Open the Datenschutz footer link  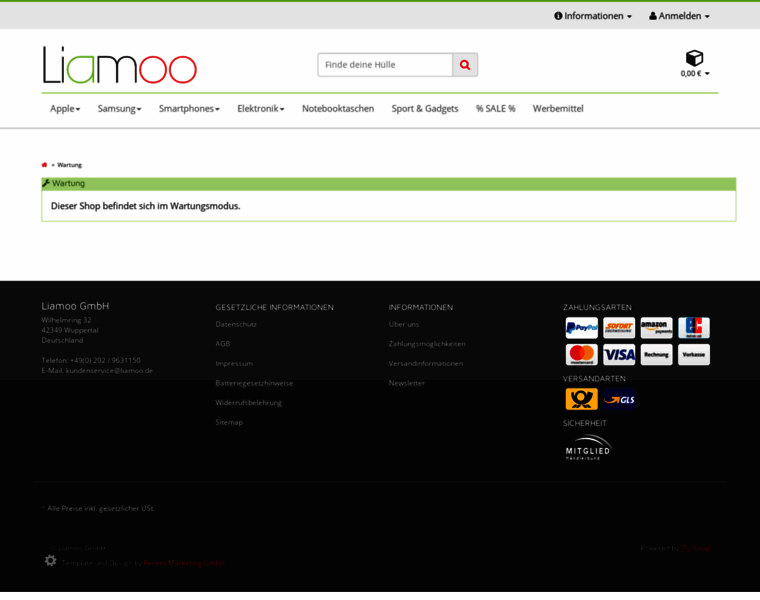236,324
